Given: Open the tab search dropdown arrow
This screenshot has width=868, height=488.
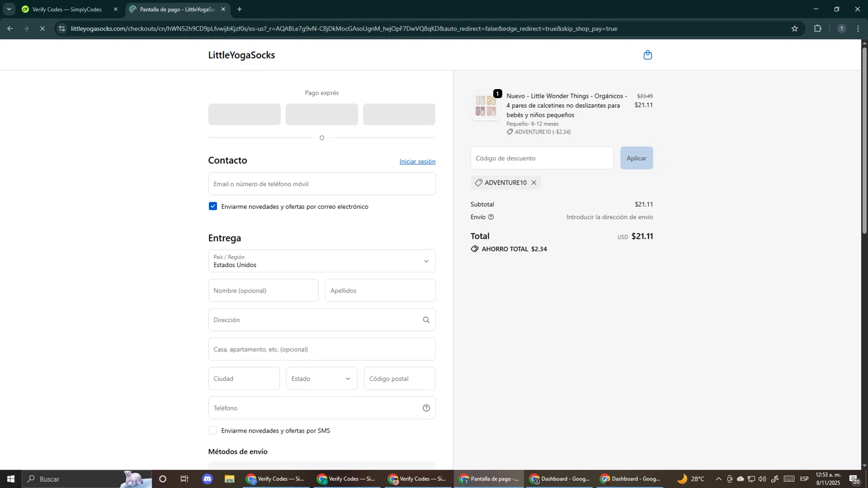Looking at the screenshot, I should click(9, 9).
